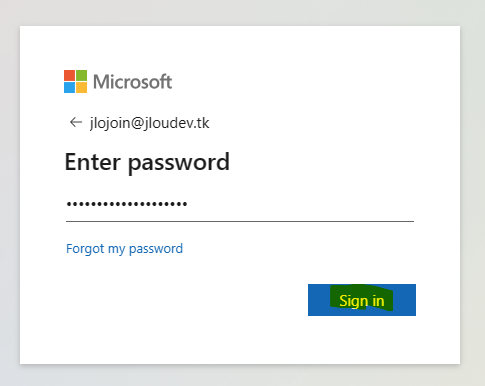Click the highlighted Sign in text
485x386 pixels.
point(362,301)
